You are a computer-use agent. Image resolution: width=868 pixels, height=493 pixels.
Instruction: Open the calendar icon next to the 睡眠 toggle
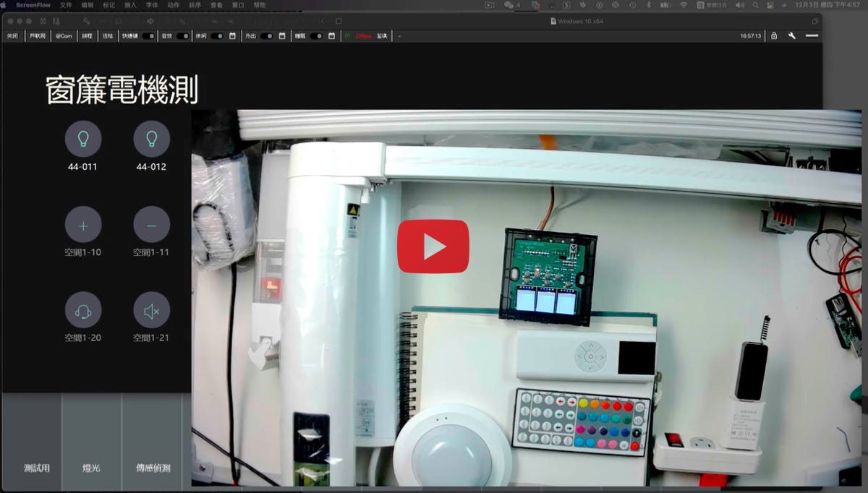331,35
